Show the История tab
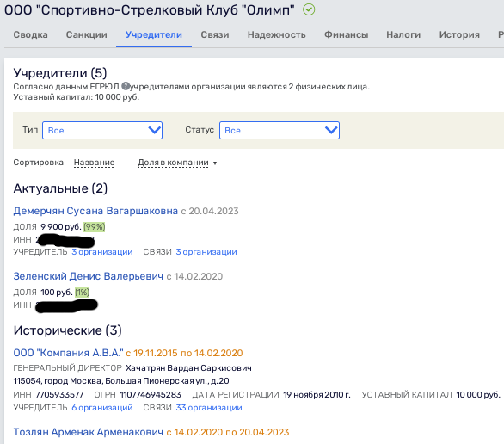The image size is (504, 444). tap(459, 34)
